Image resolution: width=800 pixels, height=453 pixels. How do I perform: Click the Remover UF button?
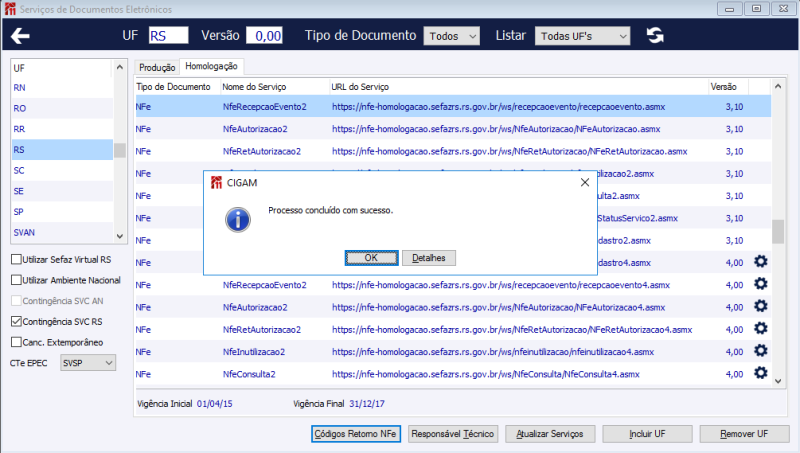[x=744, y=434]
